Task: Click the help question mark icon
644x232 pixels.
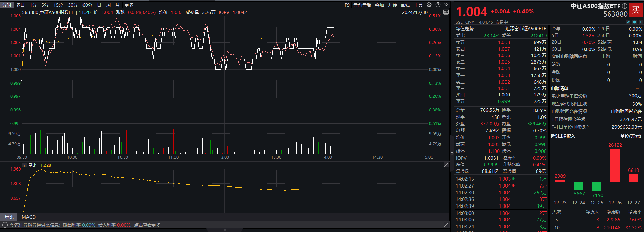Action: coord(438,5)
